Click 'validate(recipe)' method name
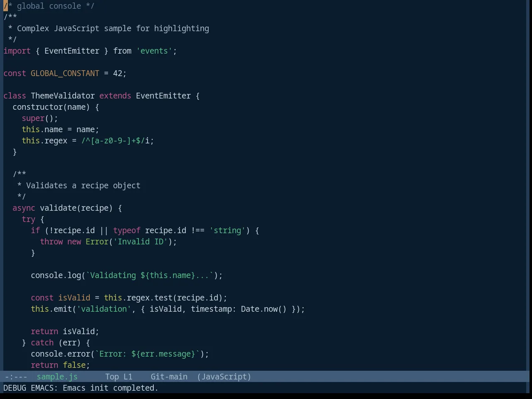The width and height of the screenshot is (532, 399). pyautogui.click(x=76, y=208)
